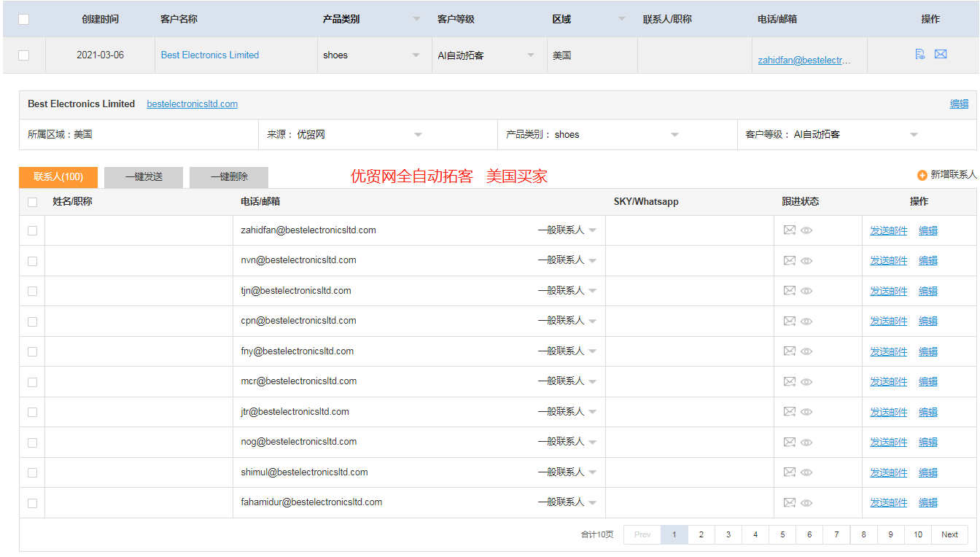
Task: Open bestelectronicsltd.com website link
Action: pyautogui.click(x=192, y=104)
